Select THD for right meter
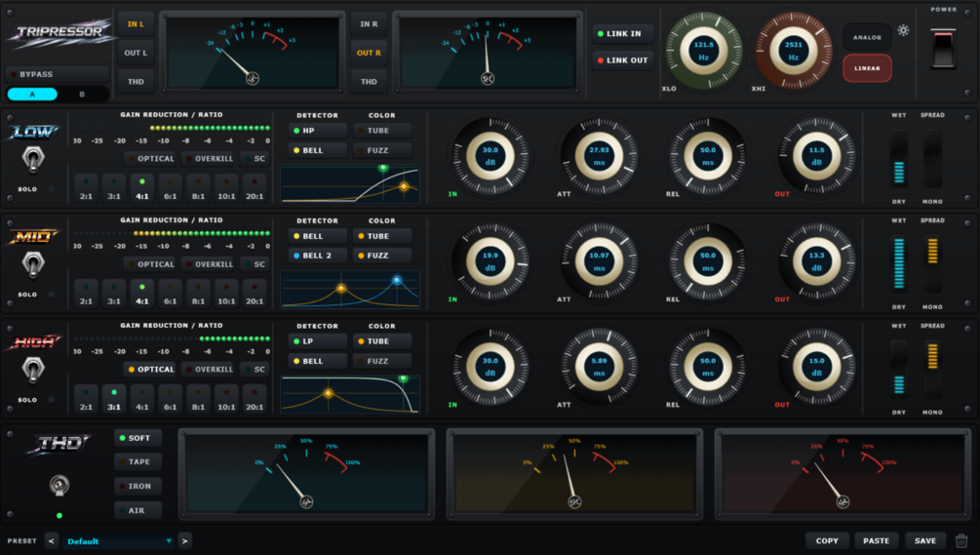Viewport: 980px width, 555px height. click(x=369, y=82)
